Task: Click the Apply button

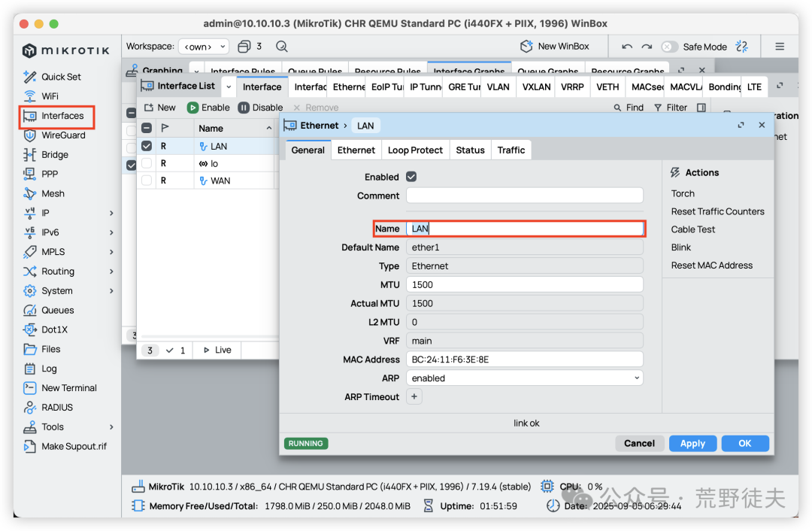Action: (x=692, y=444)
